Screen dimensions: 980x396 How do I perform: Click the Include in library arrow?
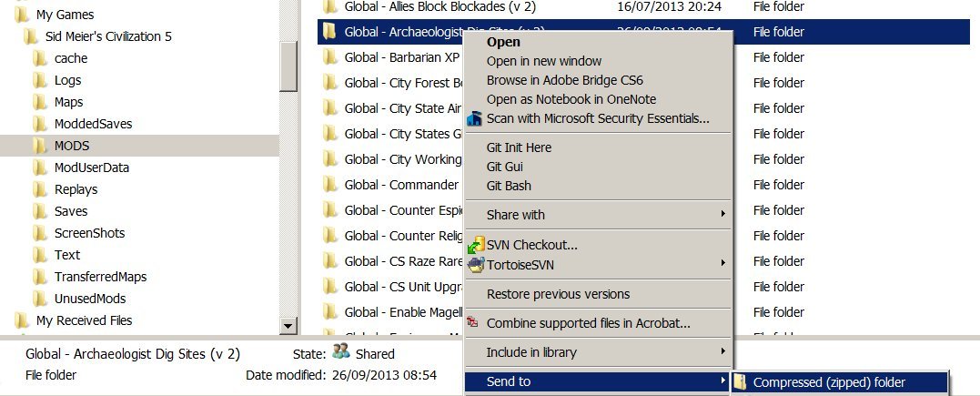pos(722,351)
